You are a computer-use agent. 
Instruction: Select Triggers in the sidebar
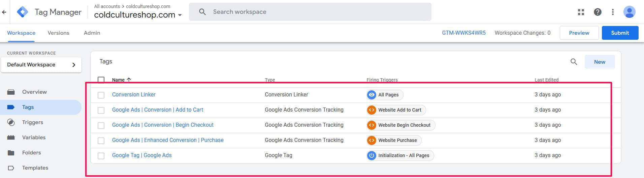tap(33, 122)
